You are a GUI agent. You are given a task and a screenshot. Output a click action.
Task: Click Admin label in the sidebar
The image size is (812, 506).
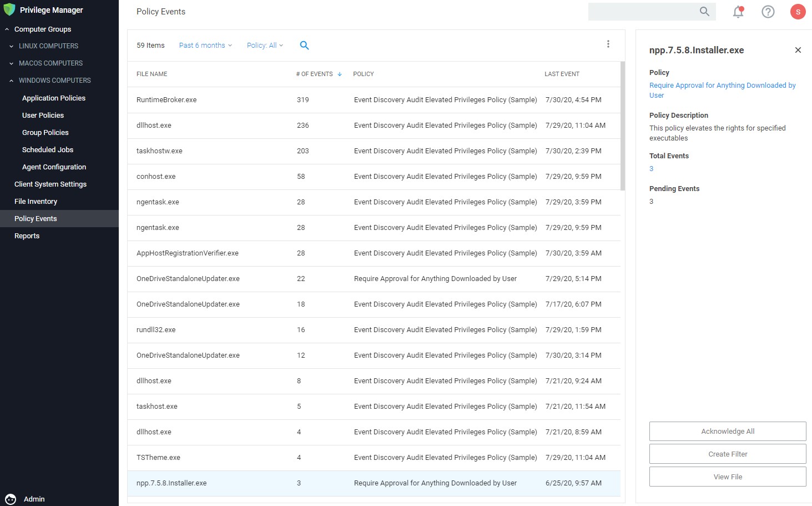click(x=34, y=499)
